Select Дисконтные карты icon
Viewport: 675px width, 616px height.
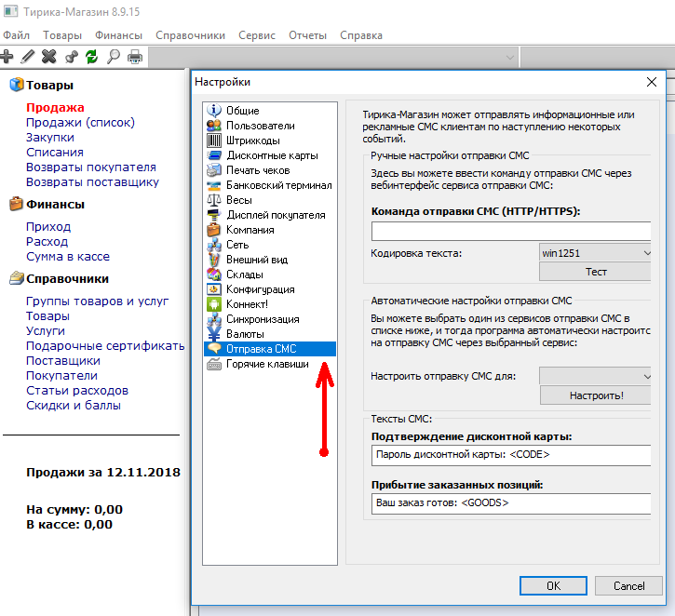(x=214, y=155)
